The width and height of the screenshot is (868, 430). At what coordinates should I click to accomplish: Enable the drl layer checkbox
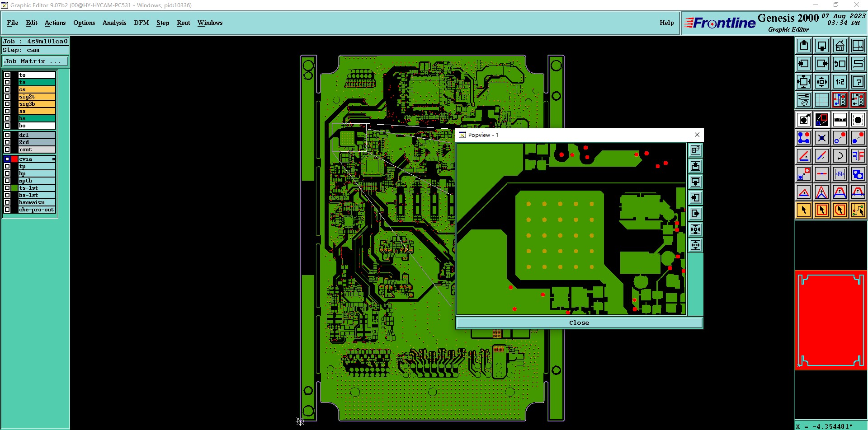tap(7, 135)
